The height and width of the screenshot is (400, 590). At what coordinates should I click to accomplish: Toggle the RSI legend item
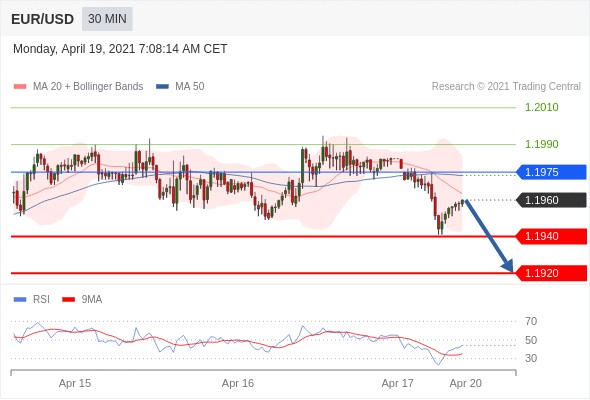(32, 300)
